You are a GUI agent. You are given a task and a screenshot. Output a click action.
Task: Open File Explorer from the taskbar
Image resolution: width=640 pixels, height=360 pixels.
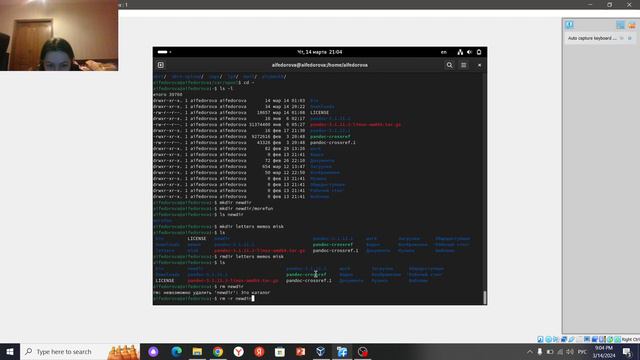tap(197, 351)
